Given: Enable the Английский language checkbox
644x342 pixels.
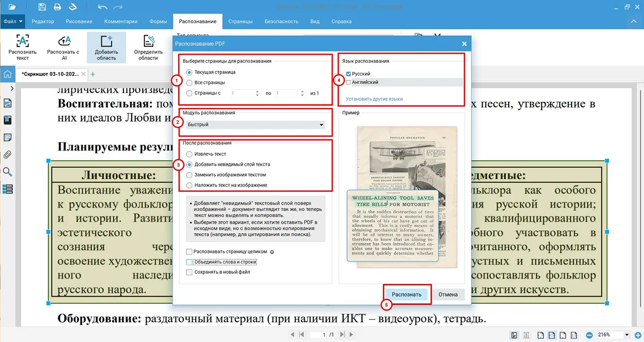Looking at the screenshot, I should pyautogui.click(x=349, y=83).
